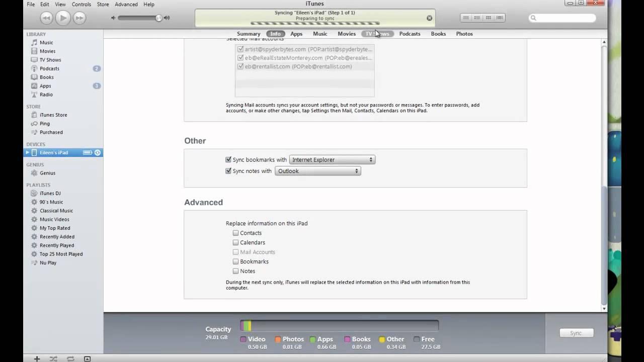This screenshot has width=644, height=362.
Task: Switch to the Podcasts tab
Action: pos(410,34)
